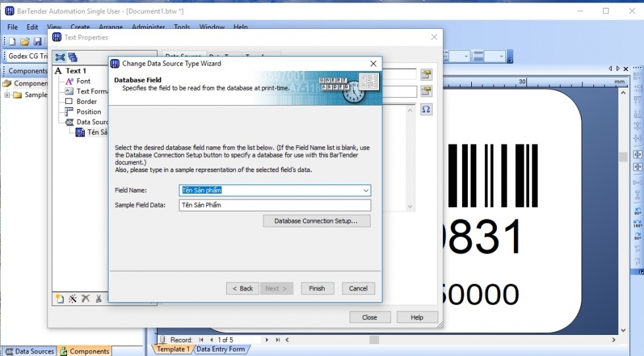
Task: Click the wizard dialog close X
Action: (373, 64)
